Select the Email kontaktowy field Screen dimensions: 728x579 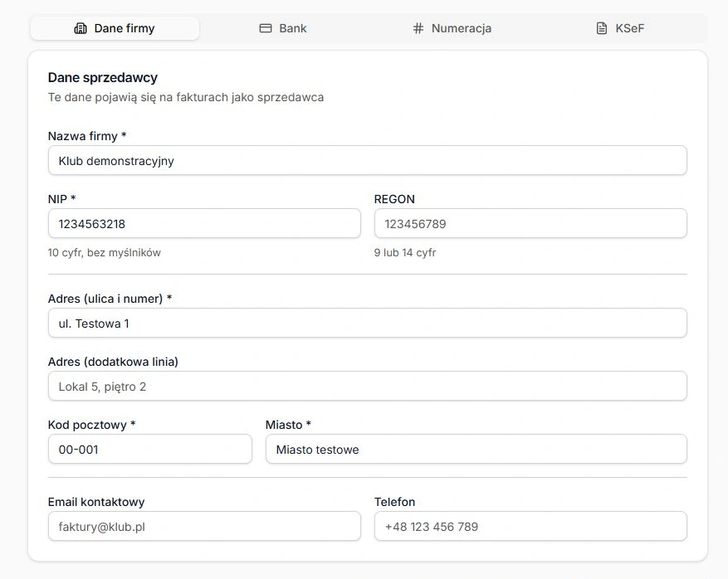coord(204,526)
